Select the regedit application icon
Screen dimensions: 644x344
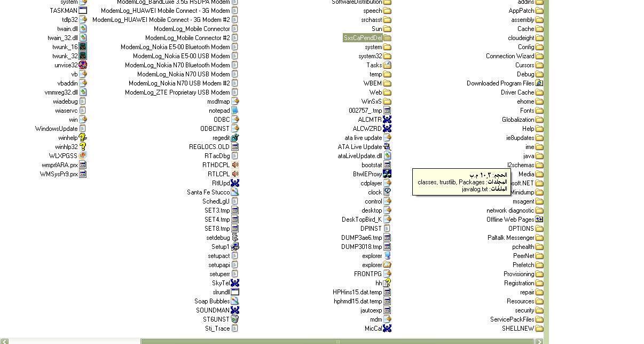[234, 138]
